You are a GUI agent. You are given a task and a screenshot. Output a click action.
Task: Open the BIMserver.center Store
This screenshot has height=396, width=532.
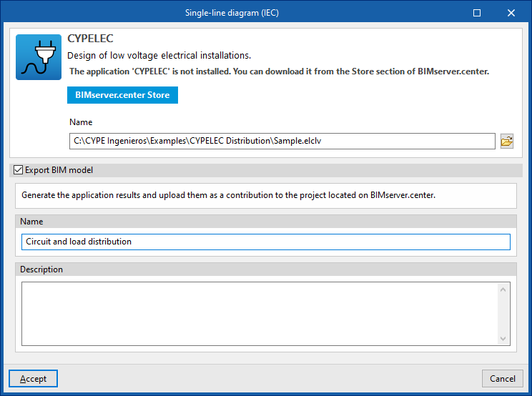(122, 95)
